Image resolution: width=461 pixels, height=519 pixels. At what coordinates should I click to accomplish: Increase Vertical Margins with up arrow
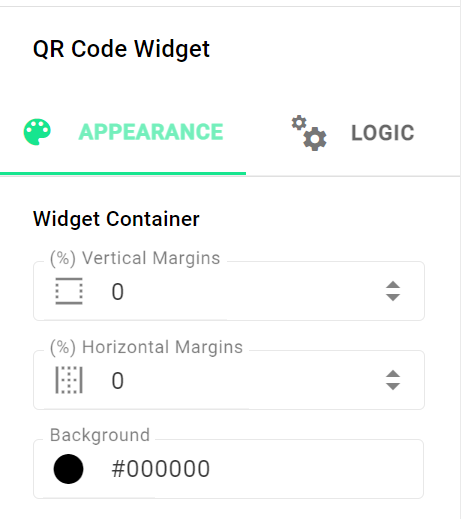pyautogui.click(x=393, y=285)
